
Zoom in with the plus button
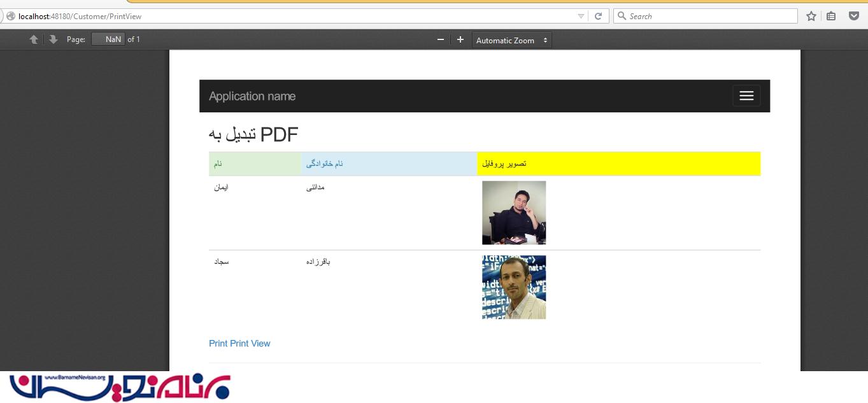[x=460, y=40]
